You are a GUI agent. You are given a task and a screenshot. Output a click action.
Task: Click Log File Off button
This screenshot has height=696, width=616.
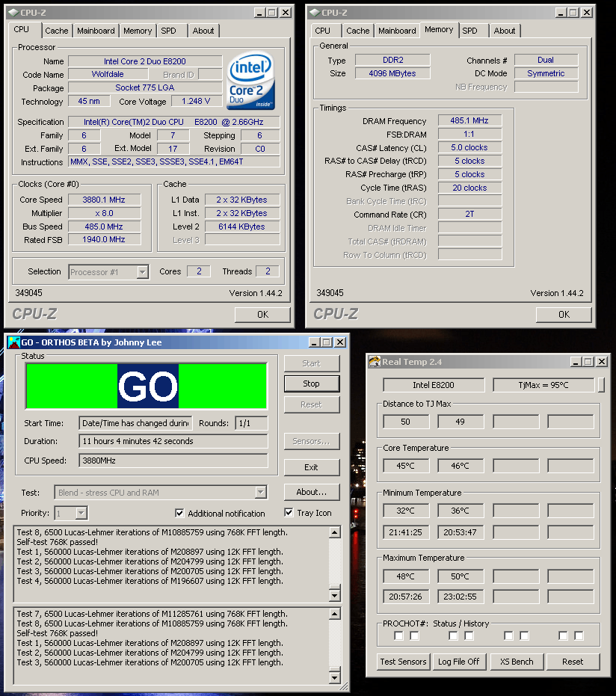459,662
